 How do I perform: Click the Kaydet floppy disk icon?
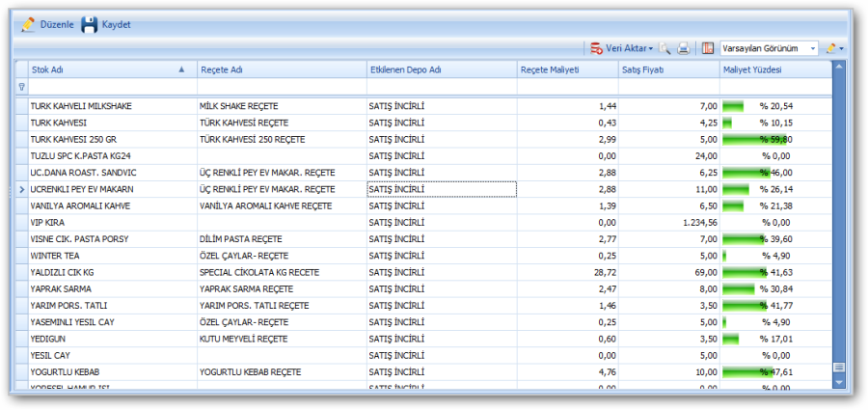89,24
